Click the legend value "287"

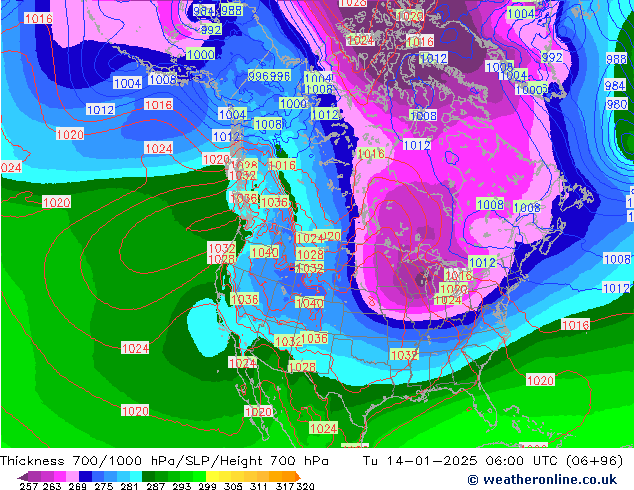pos(155,486)
